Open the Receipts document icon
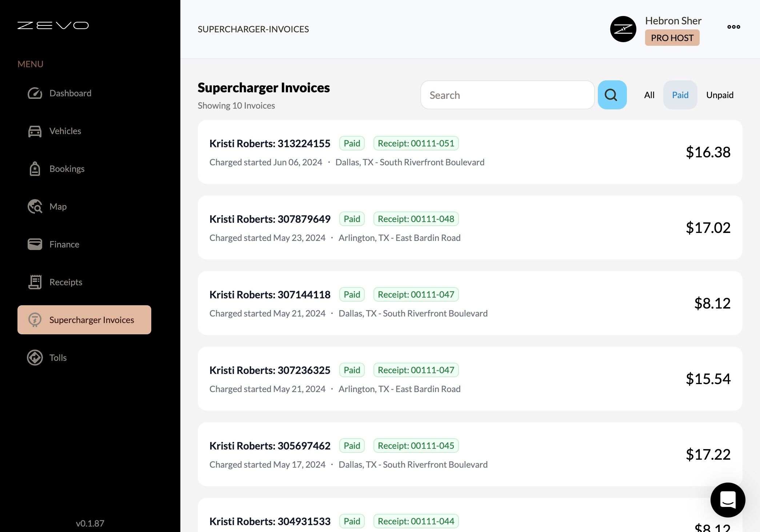760x532 pixels. tap(35, 282)
